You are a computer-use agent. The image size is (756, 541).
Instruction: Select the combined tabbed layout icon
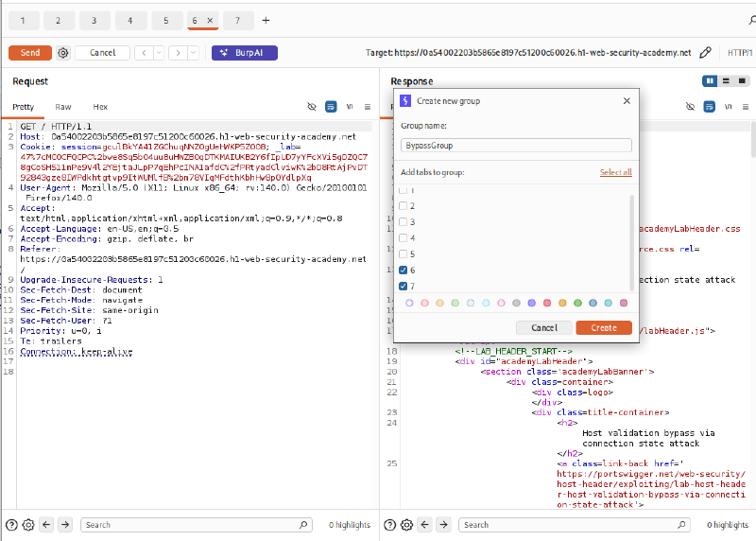[x=742, y=80]
